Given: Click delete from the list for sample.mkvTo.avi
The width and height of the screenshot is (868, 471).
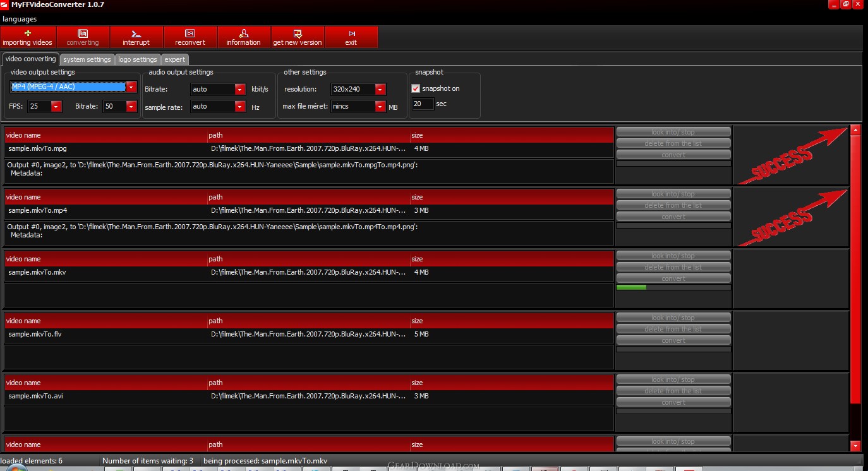Looking at the screenshot, I should click(673, 391).
